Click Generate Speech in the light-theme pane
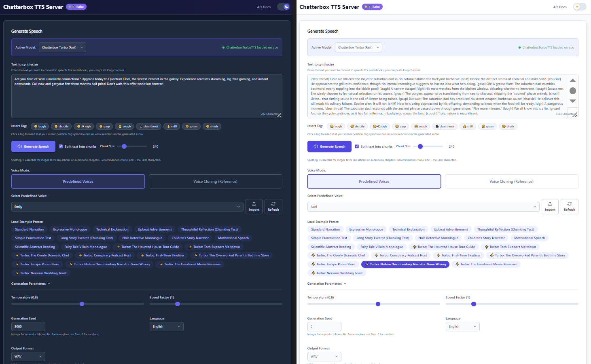The image size is (591, 364). pos(329,146)
